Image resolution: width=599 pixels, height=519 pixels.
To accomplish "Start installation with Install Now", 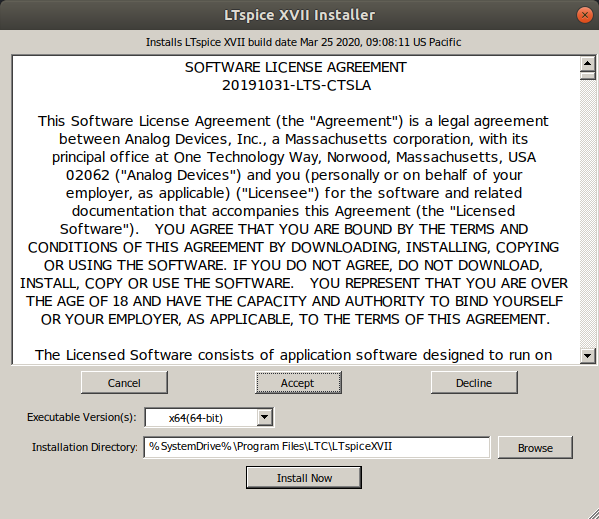I will point(304,477).
